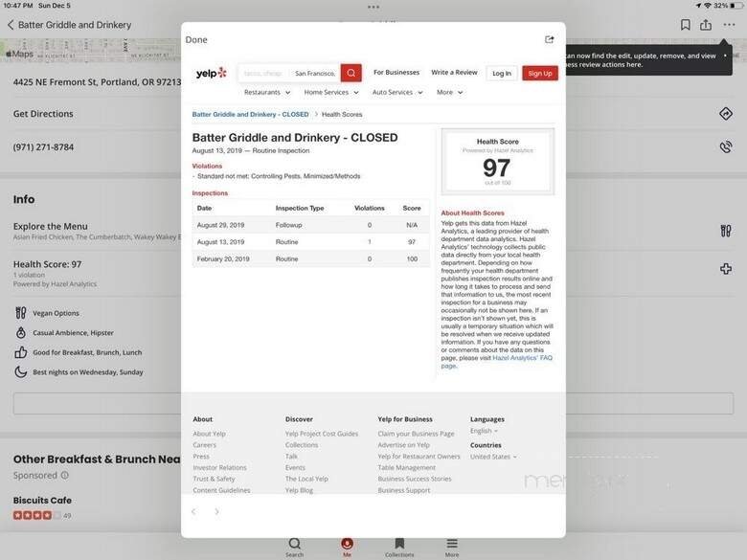Open Press footer link
This screenshot has height=560, width=747.
click(x=200, y=457)
